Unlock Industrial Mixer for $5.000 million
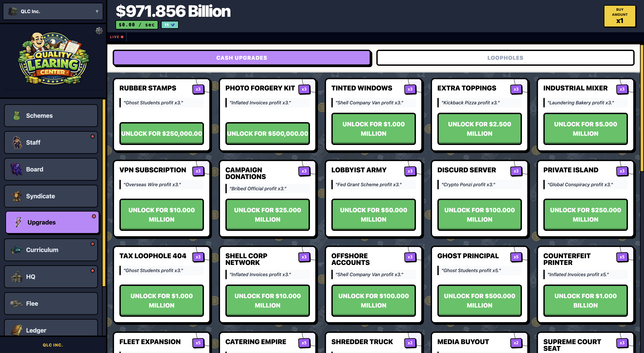Image resolution: width=644 pixels, height=353 pixels. [x=585, y=129]
